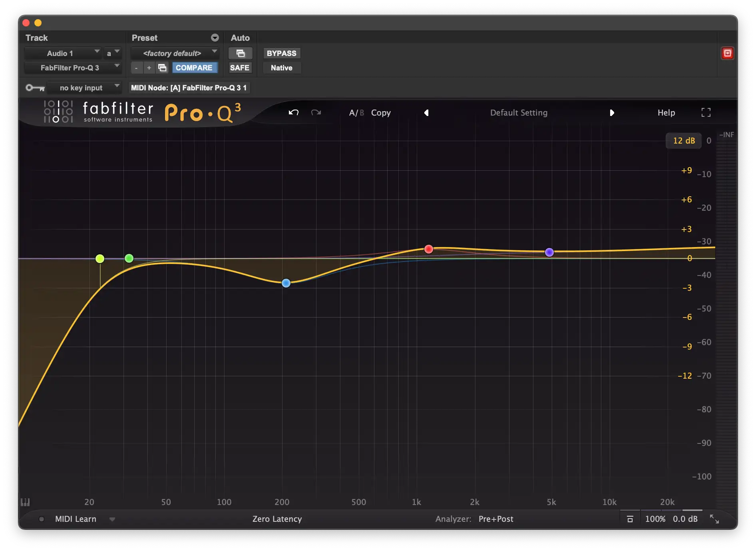Toggle plugin BYPASS
Image resolution: width=756 pixels, height=551 pixels.
[x=281, y=53]
